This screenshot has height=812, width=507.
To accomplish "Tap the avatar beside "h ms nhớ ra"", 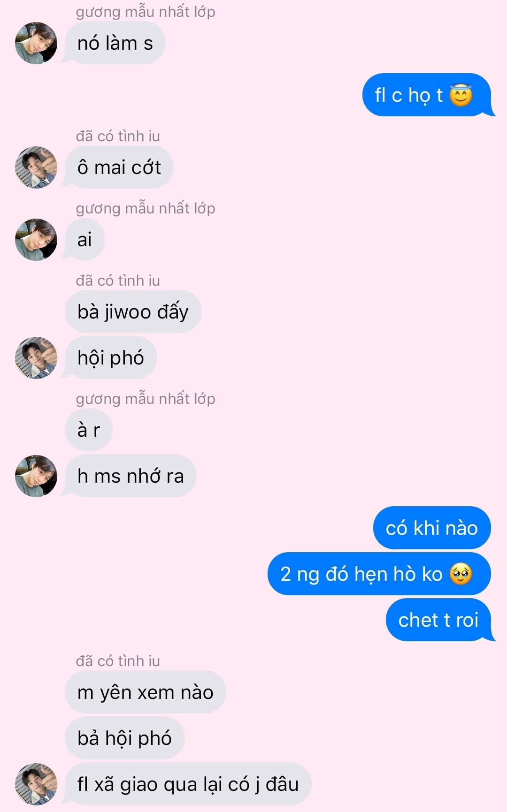I will tap(36, 476).
